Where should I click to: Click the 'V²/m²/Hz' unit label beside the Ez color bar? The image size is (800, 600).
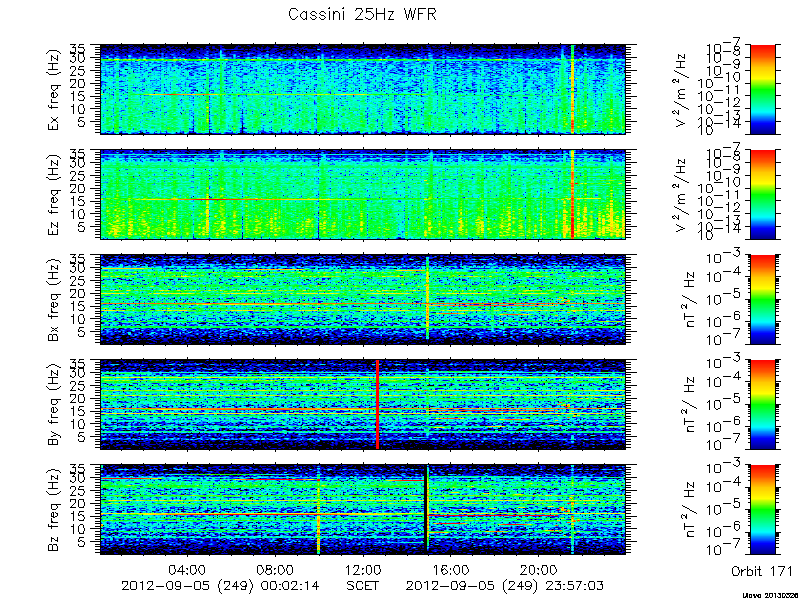682,194
